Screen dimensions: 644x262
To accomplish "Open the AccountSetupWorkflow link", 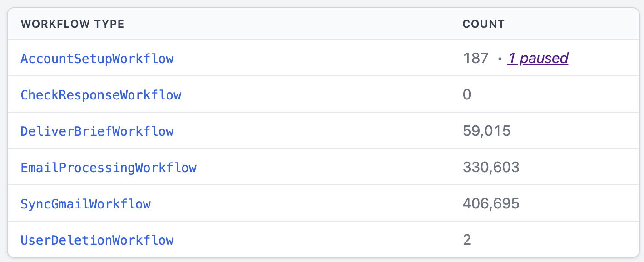I will coord(97,58).
